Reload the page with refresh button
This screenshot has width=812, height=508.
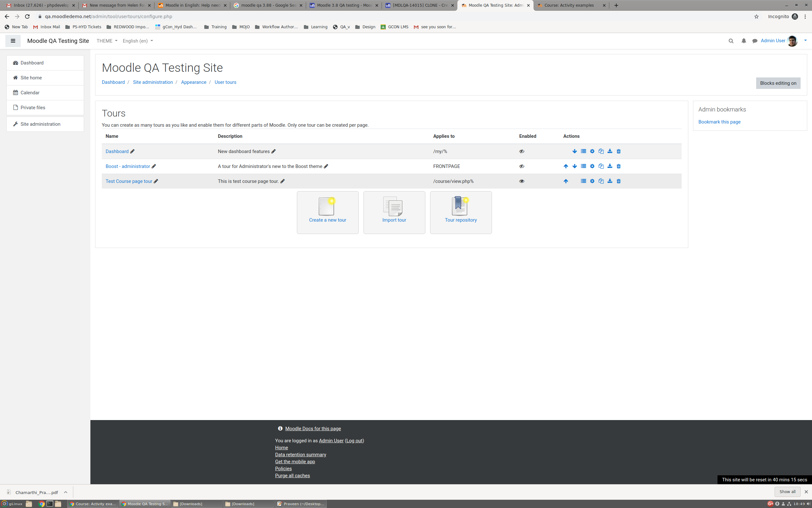point(27,17)
